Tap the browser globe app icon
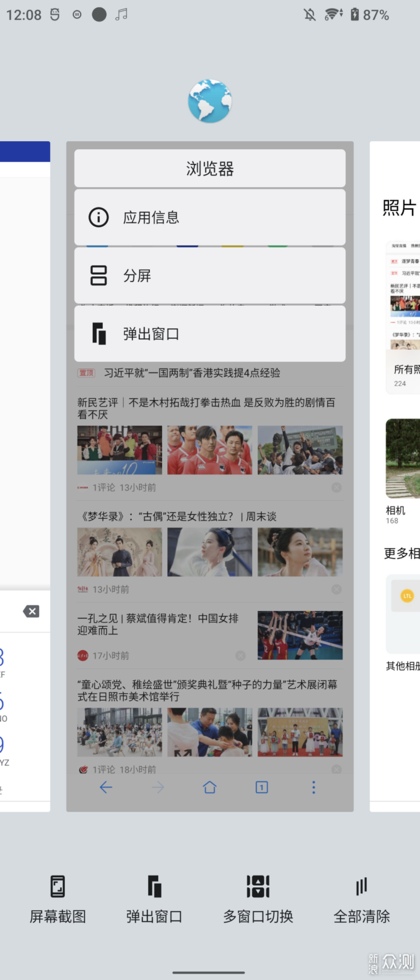 pos(210,101)
